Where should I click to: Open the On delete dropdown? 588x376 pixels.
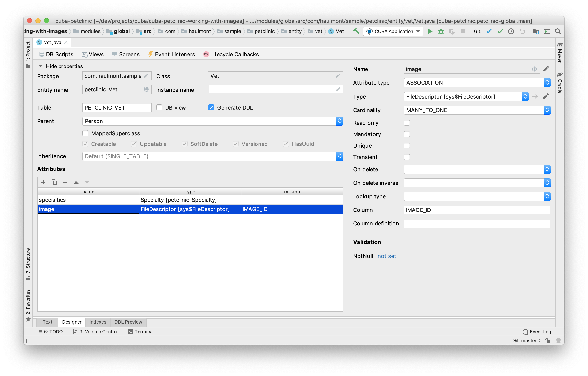[x=477, y=169]
